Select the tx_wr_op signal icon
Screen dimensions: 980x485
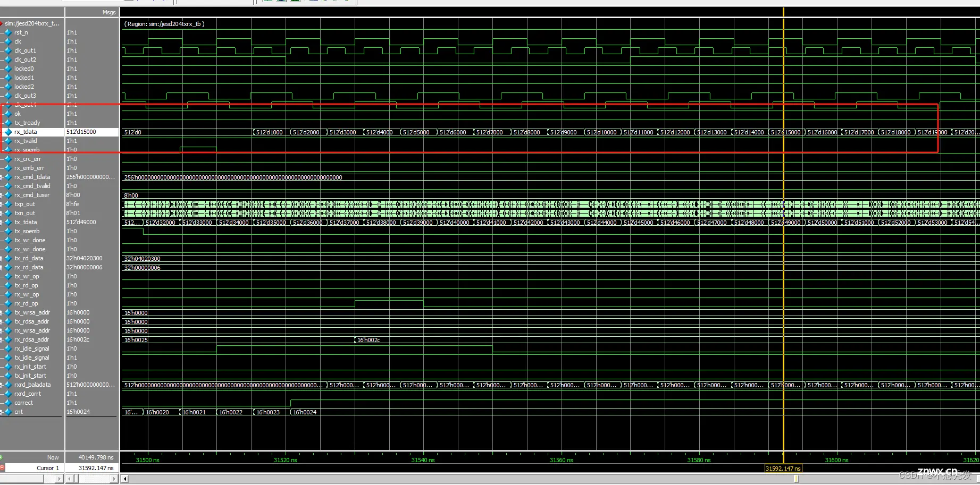point(8,276)
